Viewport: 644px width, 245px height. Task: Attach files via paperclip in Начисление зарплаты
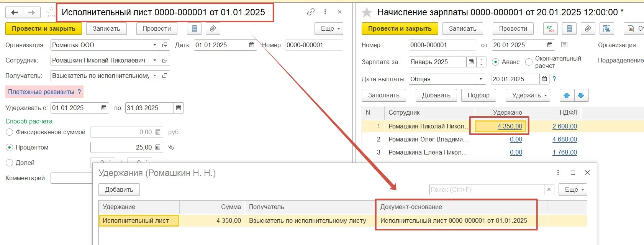pos(588,29)
